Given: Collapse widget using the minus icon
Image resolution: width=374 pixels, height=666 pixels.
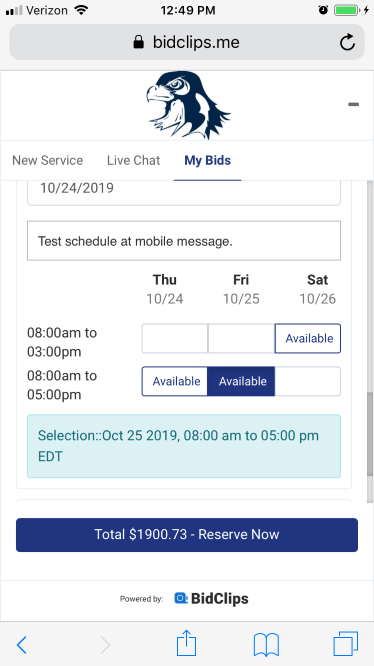Looking at the screenshot, I should pos(353,104).
